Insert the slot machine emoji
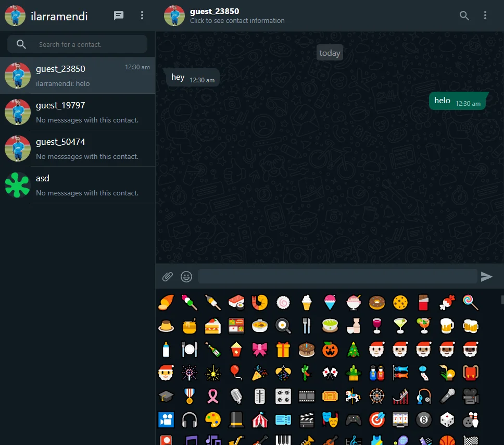The image size is (504, 445). 400,420
